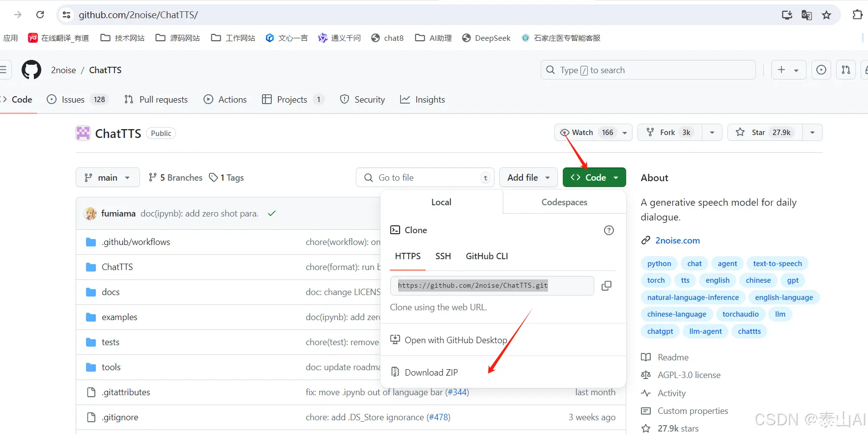
Task: Click the text-to-speech topic tag
Action: point(777,264)
